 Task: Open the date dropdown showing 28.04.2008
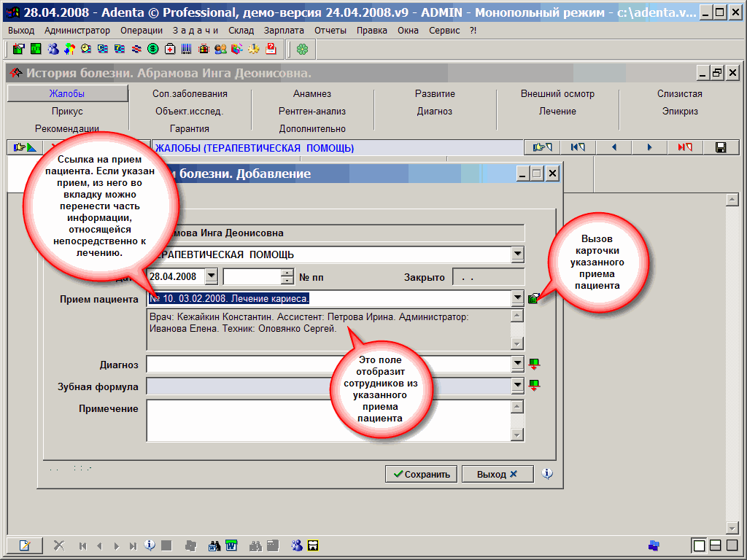(211, 277)
